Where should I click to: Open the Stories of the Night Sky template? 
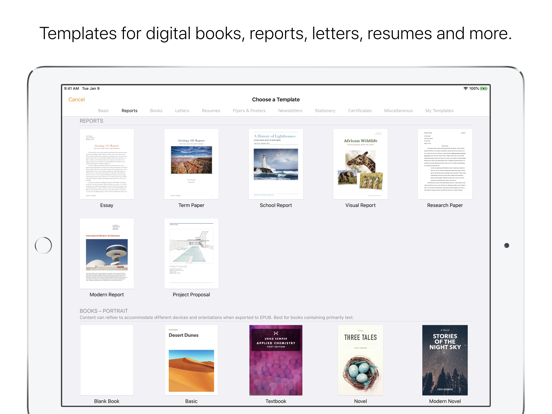click(x=445, y=360)
